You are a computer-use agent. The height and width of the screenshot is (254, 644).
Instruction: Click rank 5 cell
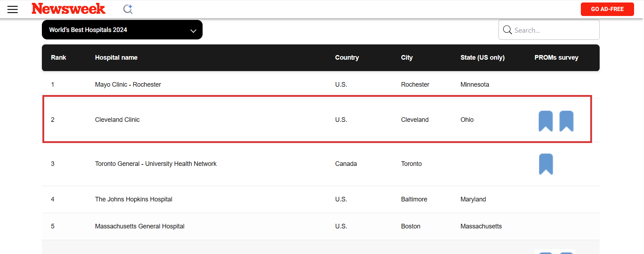53,226
